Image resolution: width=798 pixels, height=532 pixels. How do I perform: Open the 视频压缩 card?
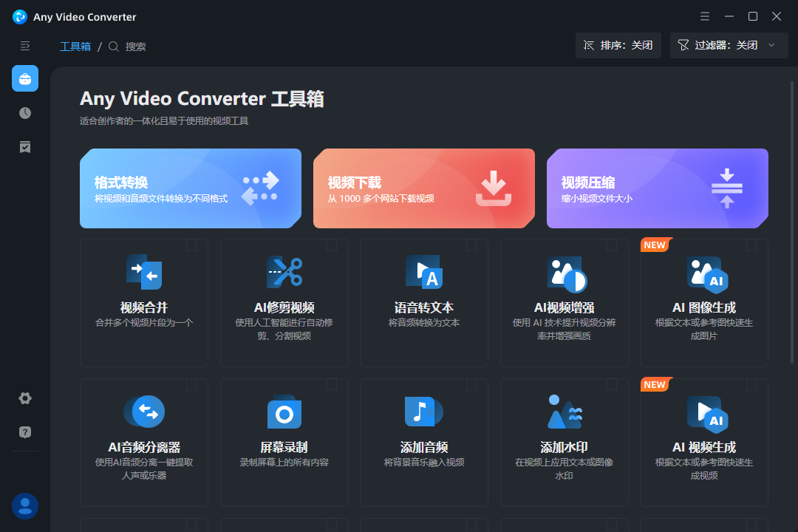pos(658,188)
